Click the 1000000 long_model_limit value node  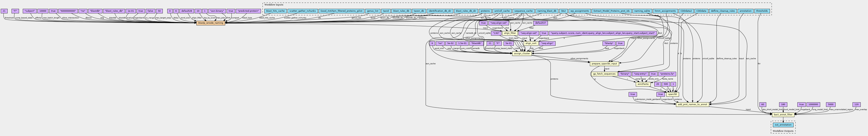(813, 104)
